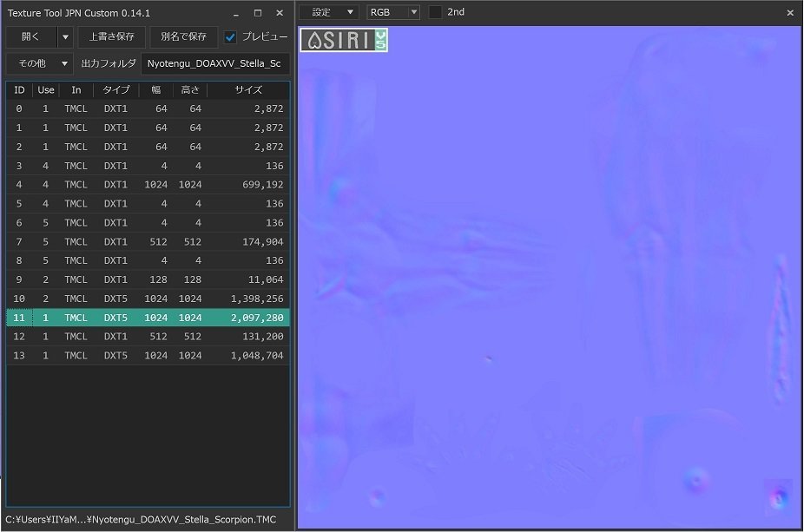Maximize the Texture Tool window
The height and width of the screenshot is (532, 804).
click(257, 13)
